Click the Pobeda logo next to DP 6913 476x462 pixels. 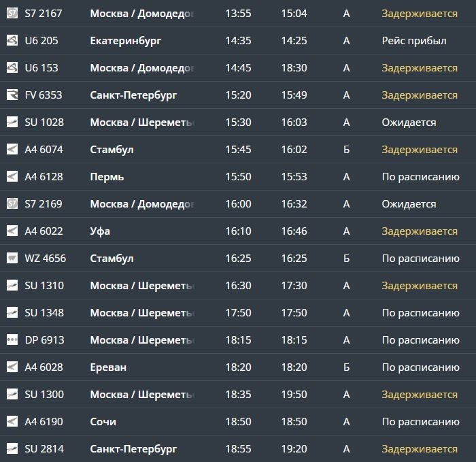pyautogui.click(x=12, y=340)
